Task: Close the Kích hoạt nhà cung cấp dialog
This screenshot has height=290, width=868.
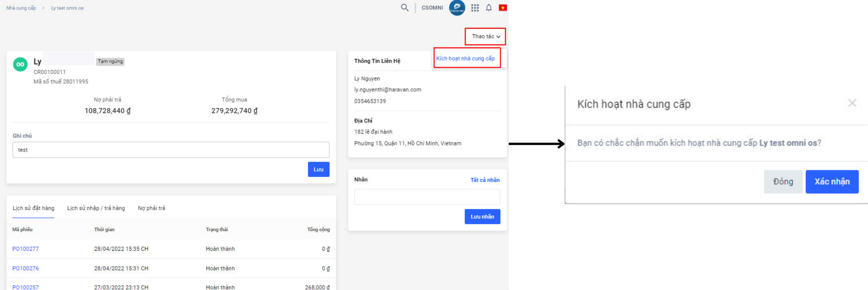Action: point(852,103)
